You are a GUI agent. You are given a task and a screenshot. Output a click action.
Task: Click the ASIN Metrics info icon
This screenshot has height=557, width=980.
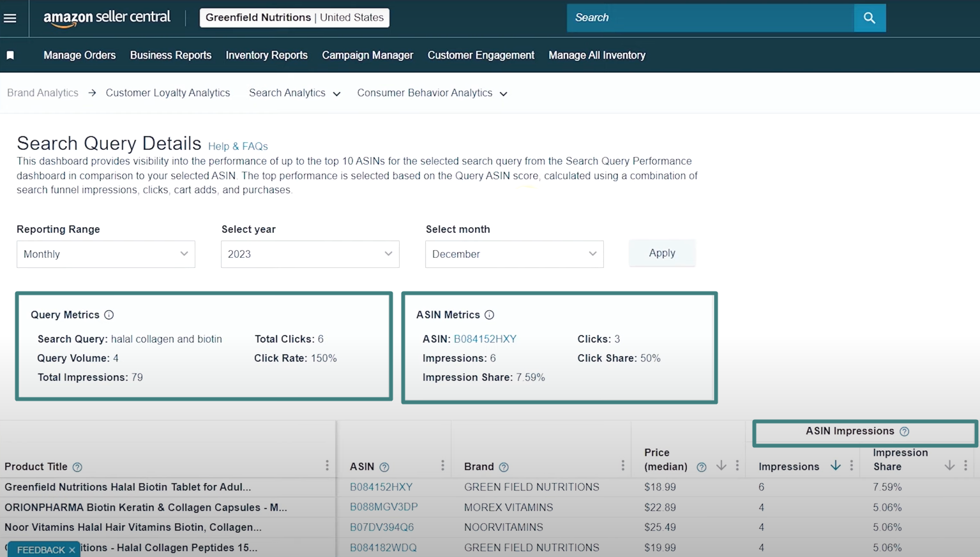489,315
